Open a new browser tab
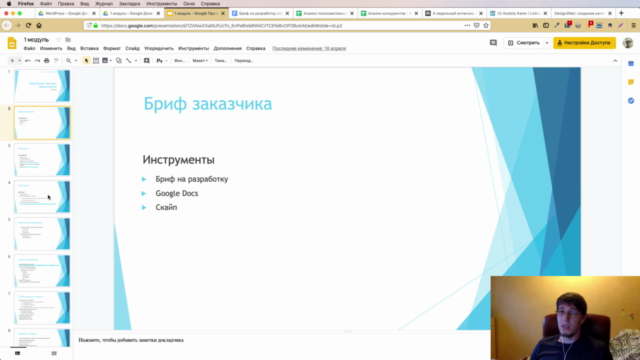640x360 pixels. click(621, 13)
